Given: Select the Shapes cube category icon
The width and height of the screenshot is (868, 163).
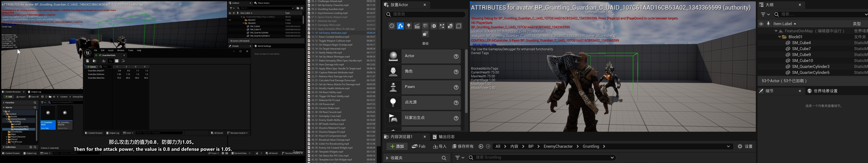Looking at the screenshot, I should 425,26.
